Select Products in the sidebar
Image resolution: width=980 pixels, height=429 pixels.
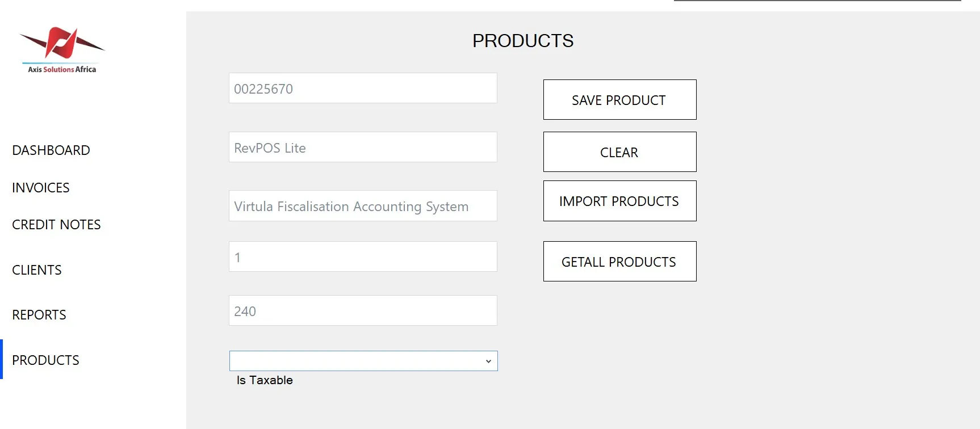(45, 360)
